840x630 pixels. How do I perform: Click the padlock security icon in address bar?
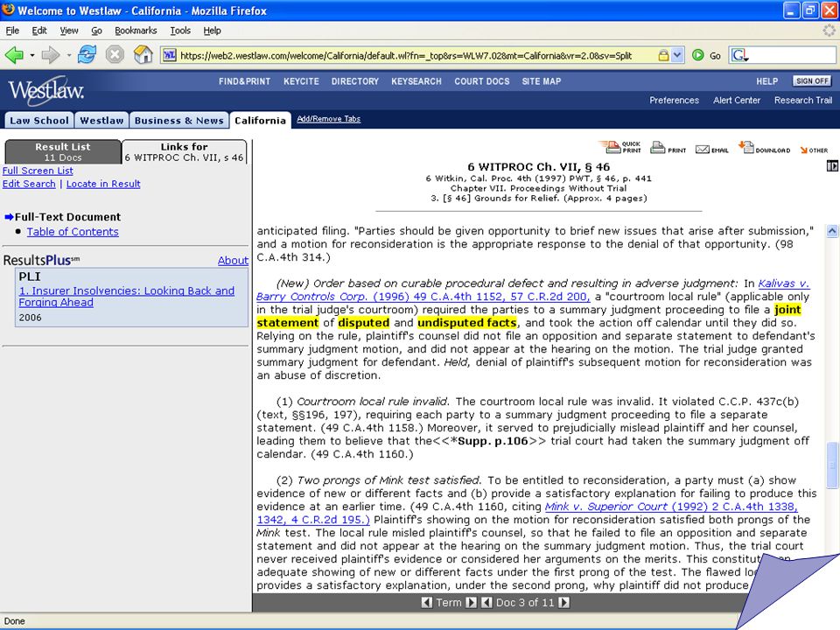click(x=663, y=55)
